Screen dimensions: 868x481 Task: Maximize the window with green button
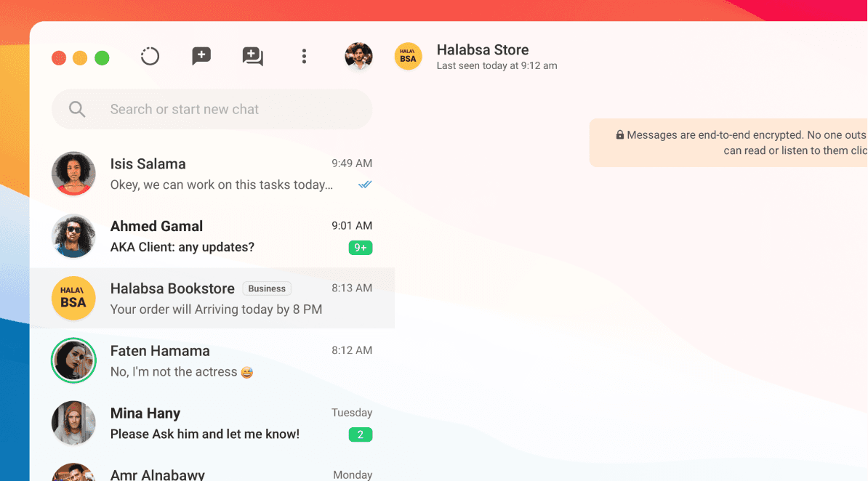coord(102,57)
